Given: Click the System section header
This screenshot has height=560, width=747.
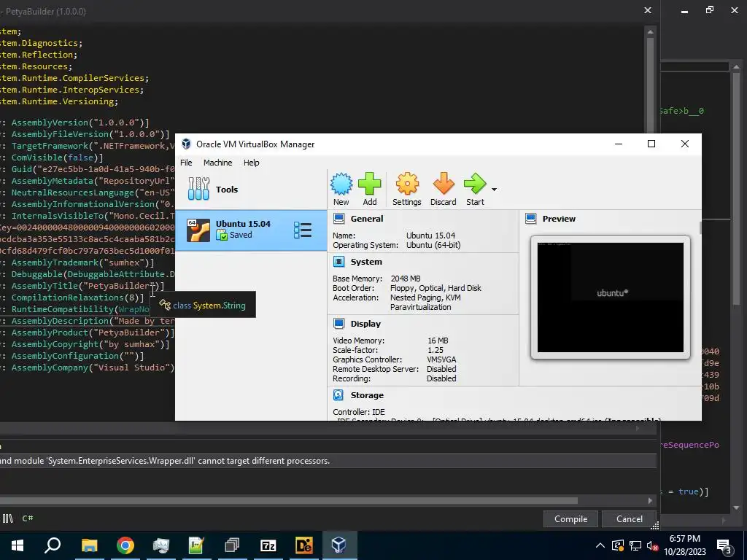Looking at the screenshot, I should [366, 262].
